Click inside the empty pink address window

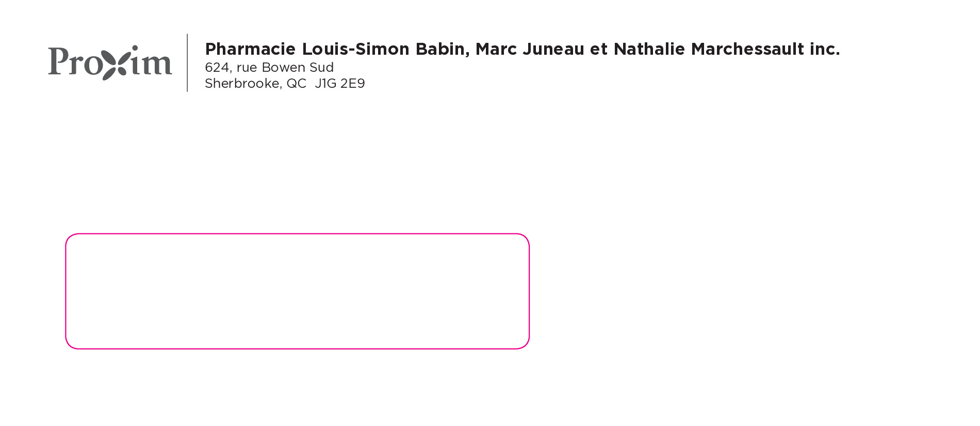click(297, 291)
